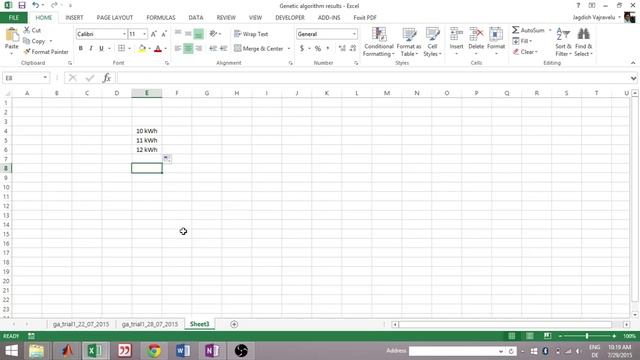
Task: Click the Decrease Decimal icon
Action: [x=353, y=49]
